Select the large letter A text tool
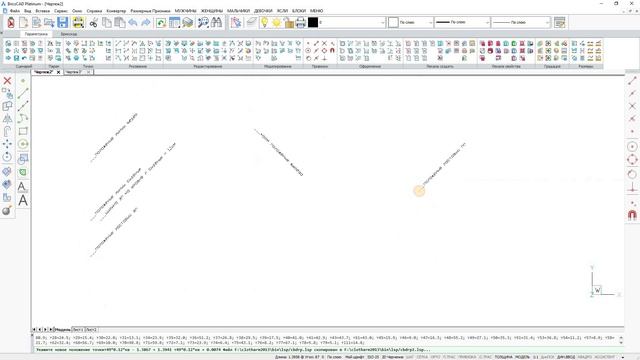The image size is (640, 360). pyautogui.click(x=23, y=200)
